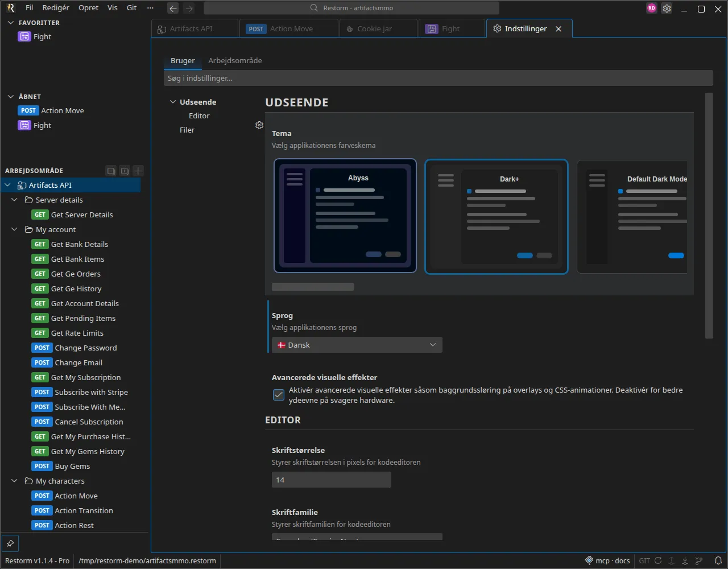The image size is (728, 569).
Task: Click the My account folder icon
Action: 29,229
